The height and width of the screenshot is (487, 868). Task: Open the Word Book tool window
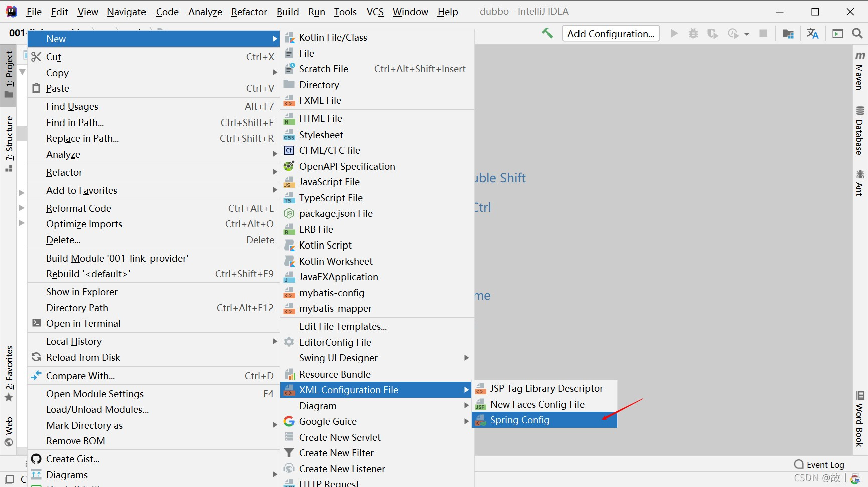tap(859, 418)
